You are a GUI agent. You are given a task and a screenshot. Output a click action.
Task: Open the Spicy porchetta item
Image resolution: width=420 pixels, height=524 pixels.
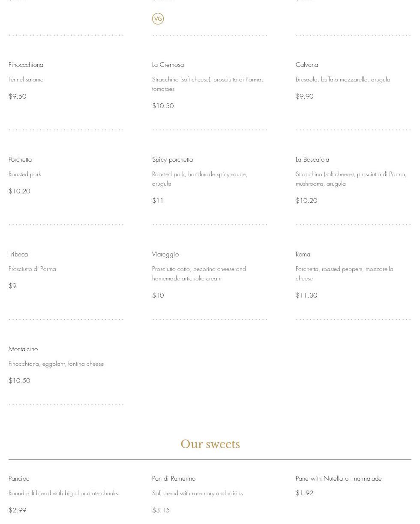(x=172, y=160)
